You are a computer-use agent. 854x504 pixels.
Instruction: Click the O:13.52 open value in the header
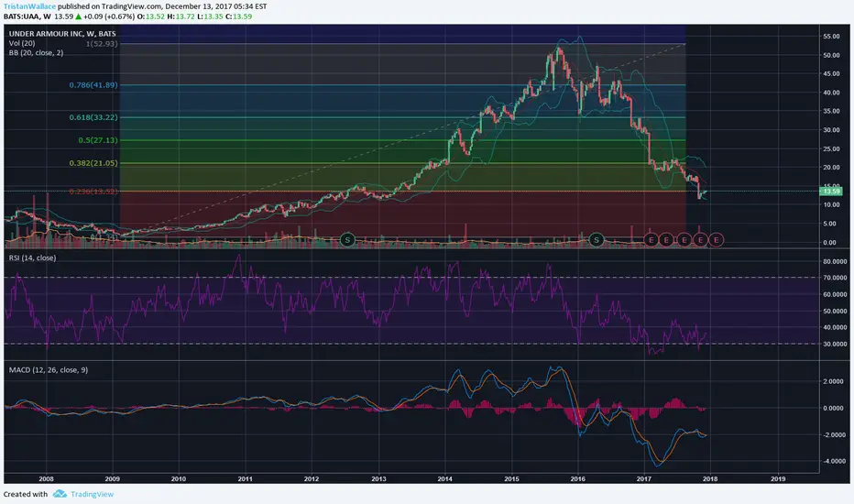click(x=151, y=16)
